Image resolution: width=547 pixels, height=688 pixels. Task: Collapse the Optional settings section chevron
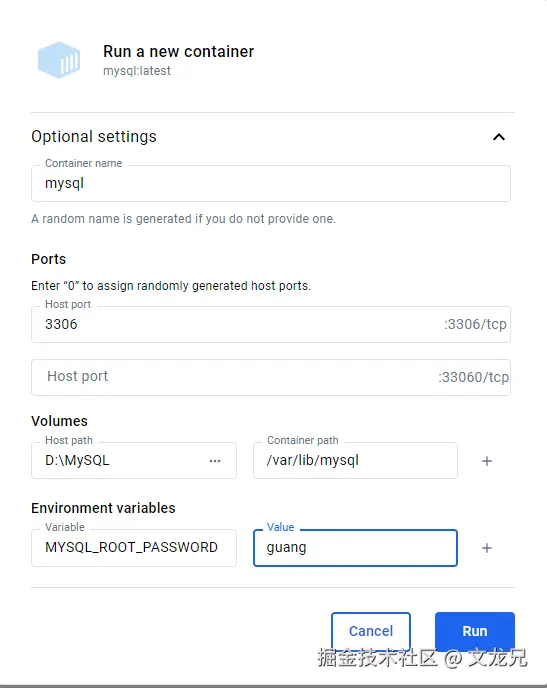click(499, 137)
